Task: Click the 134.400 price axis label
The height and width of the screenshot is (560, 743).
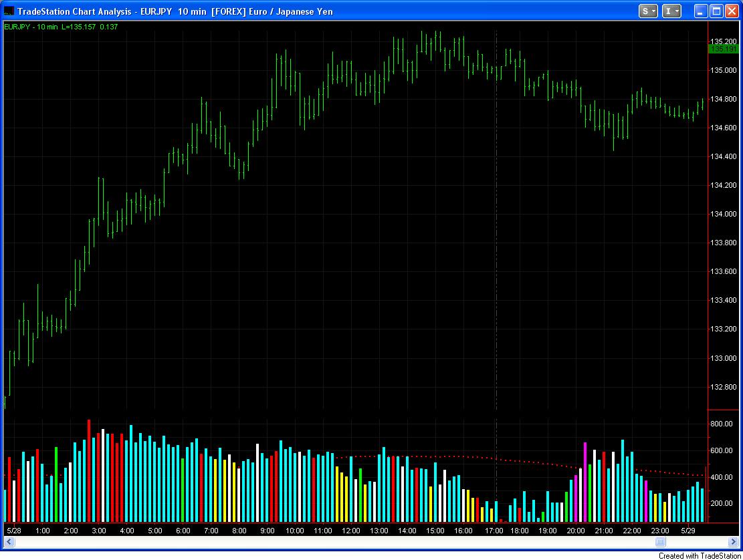Action: (x=723, y=156)
